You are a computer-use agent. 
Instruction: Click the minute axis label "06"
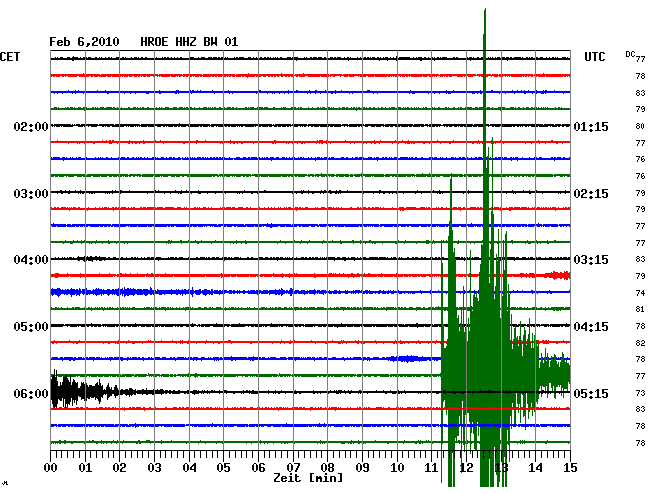tap(258, 468)
